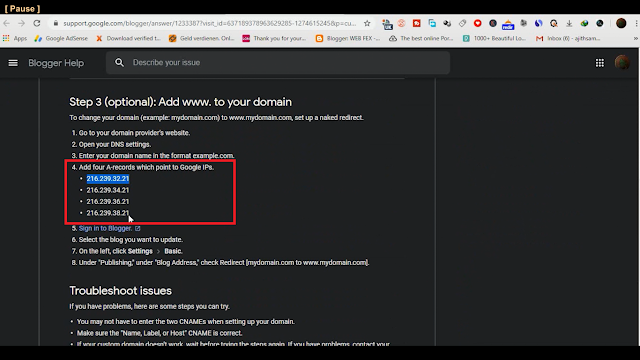Click the Blogger Help title
The height and width of the screenshot is (360, 640).
[56, 63]
